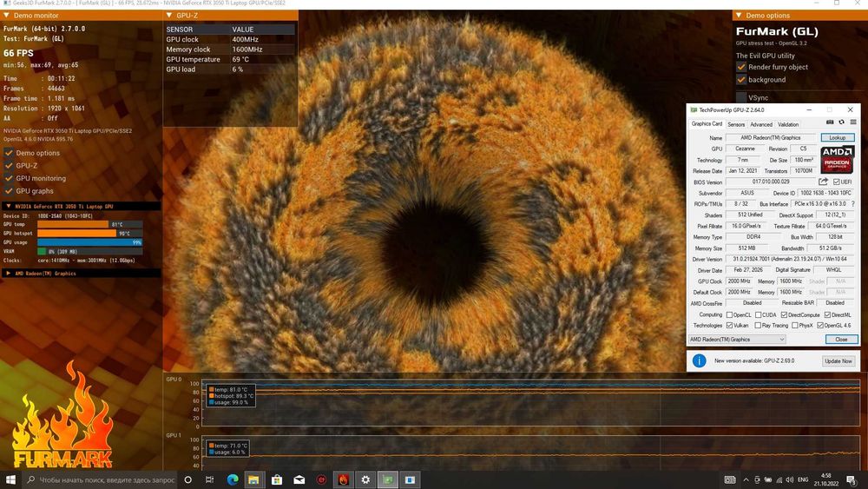This screenshot has width=868, height=489.
Task: Click the Driver Version field in GPU-Z
Action: pyautogui.click(x=790, y=259)
